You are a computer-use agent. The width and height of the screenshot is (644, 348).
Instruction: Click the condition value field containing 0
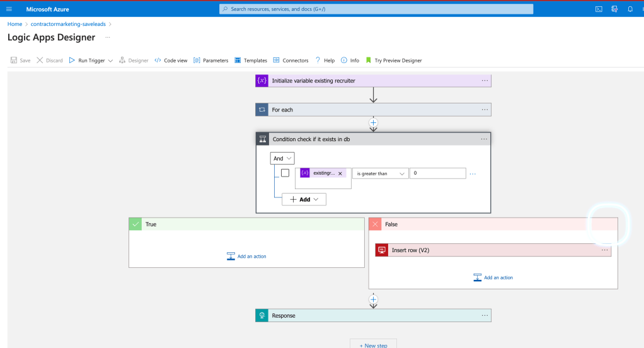pos(438,173)
